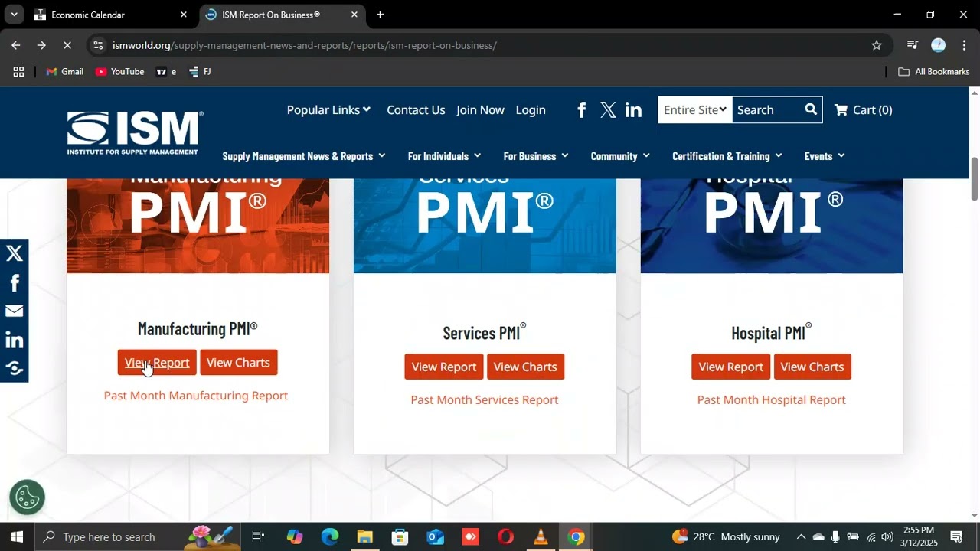Image resolution: width=980 pixels, height=551 pixels.
Task: View Hospital PMI charts
Action: 812,367
